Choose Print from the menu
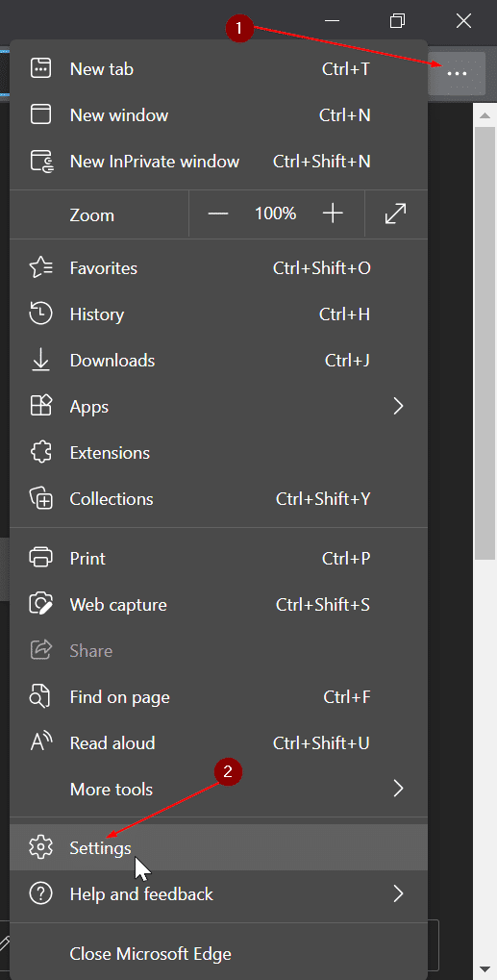The width and height of the screenshot is (497, 980). [x=218, y=558]
